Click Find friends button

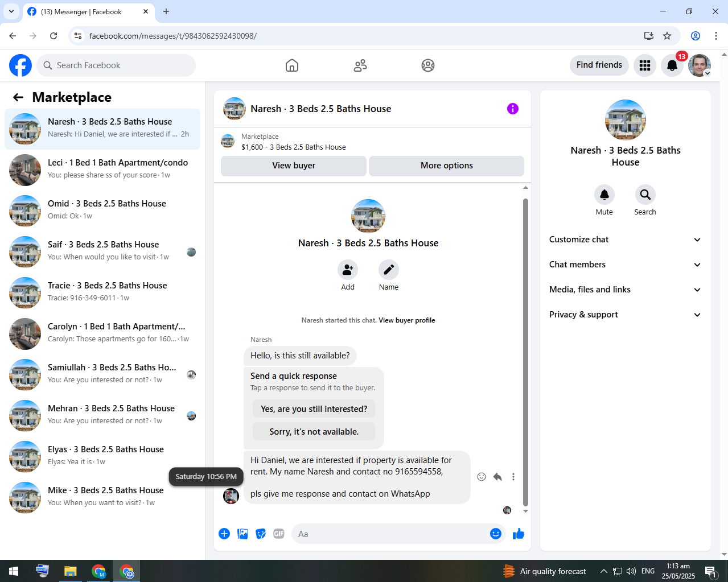(599, 65)
